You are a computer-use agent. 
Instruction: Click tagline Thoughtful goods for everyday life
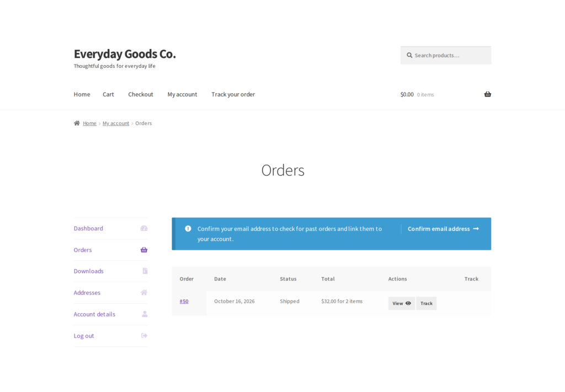[x=115, y=66]
